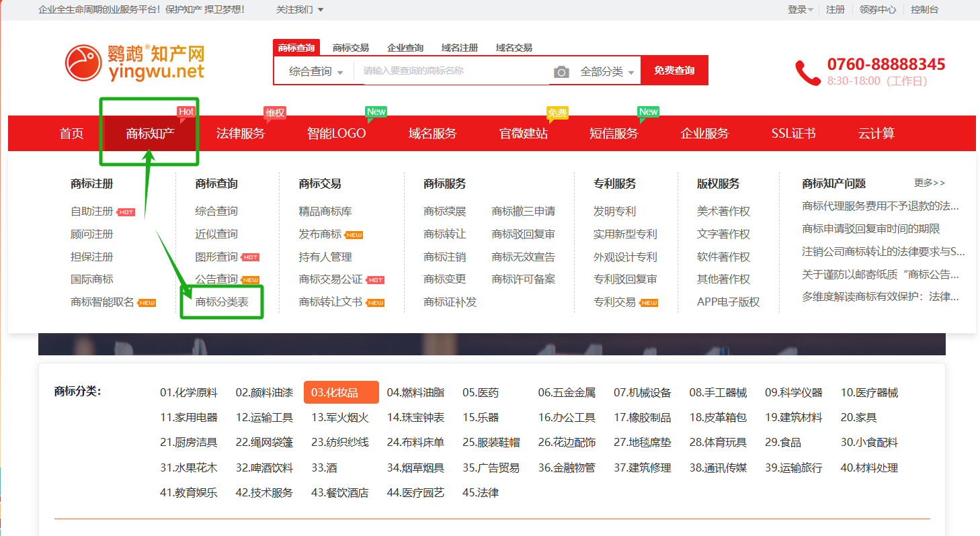Image resolution: width=980 pixels, height=536 pixels.
Task: Open 更多>> for trademark questions
Action: (x=929, y=183)
